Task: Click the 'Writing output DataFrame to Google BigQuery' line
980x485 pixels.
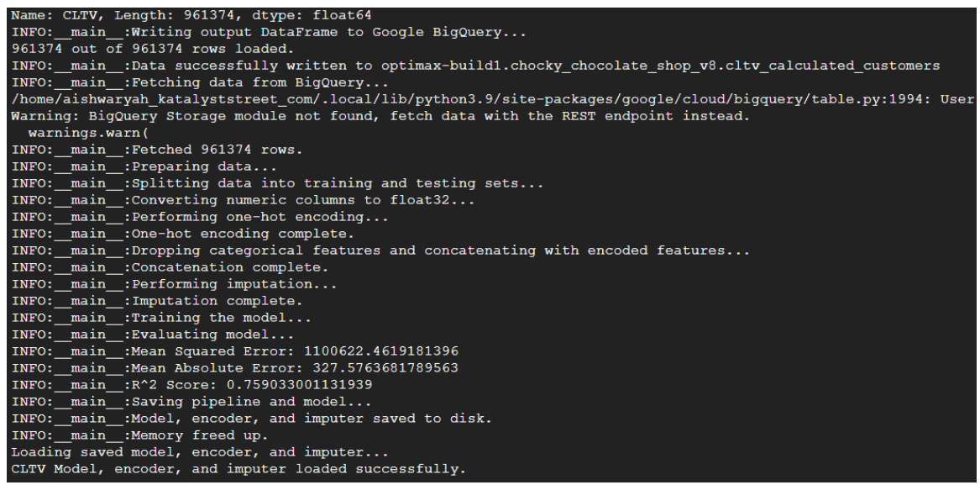Action: [269, 32]
